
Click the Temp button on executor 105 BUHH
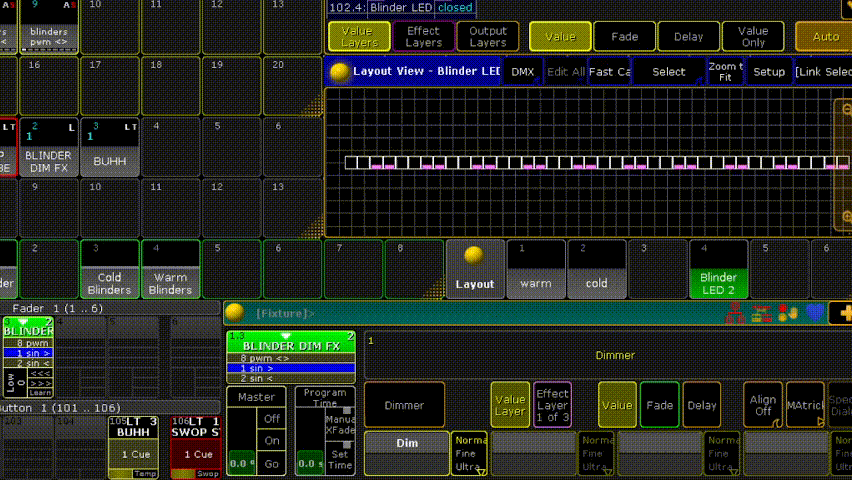pyautogui.click(x=145, y=473)
